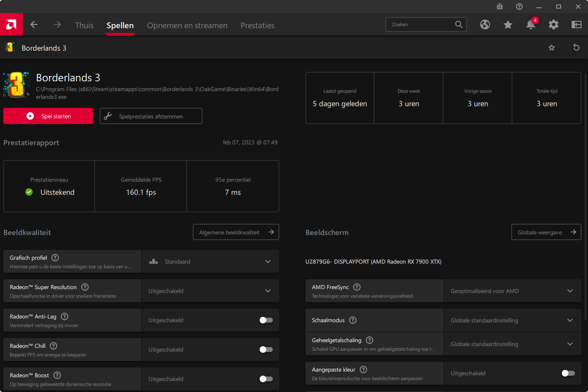Screen dimensions: 588x392
Task: Switch to Opnemen en streamen tab
Action: coord(187,25)
